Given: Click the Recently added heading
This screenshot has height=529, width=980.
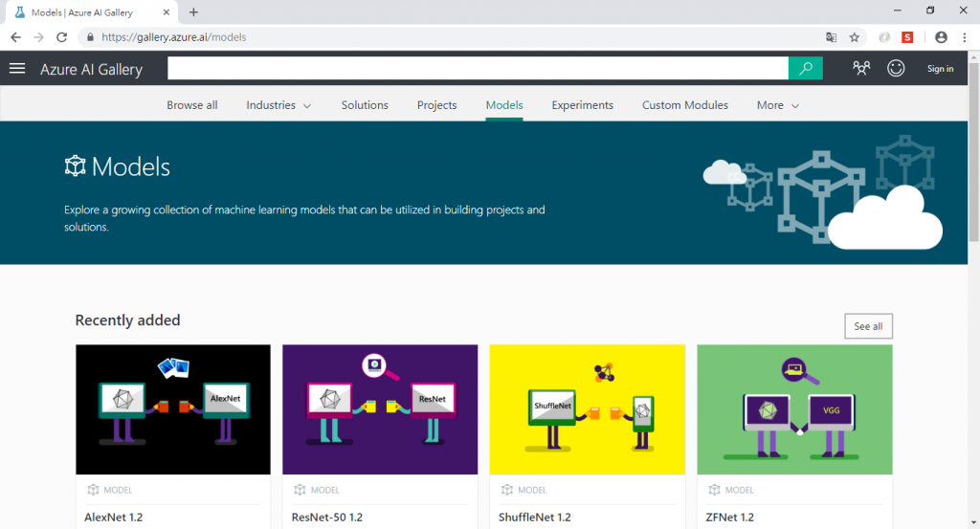Looking at the screenshot, I should [x=127, y=320].
